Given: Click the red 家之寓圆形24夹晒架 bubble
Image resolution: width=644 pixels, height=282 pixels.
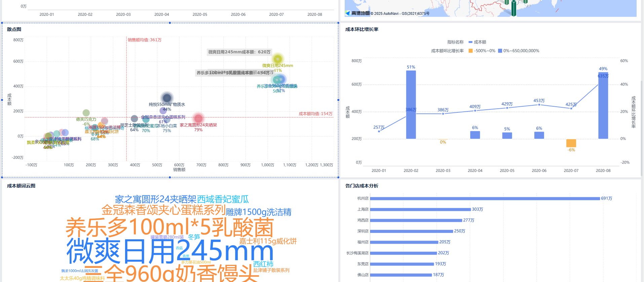Looking at the screenshot, I should tap(198, 118).
